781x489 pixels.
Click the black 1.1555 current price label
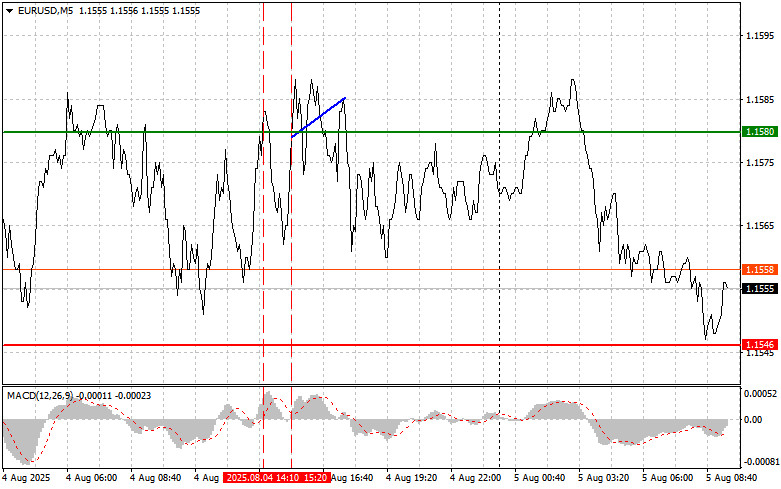coord(760,289)
